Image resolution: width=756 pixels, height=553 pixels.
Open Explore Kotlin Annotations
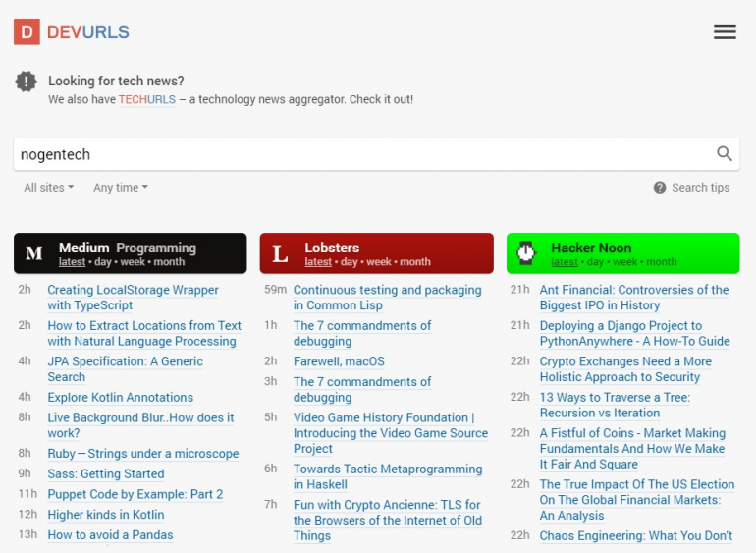click(120, 397)
